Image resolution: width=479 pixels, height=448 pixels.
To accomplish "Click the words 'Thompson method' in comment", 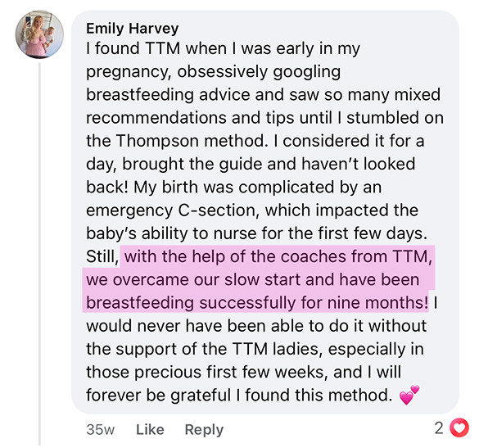I will 190,141.
